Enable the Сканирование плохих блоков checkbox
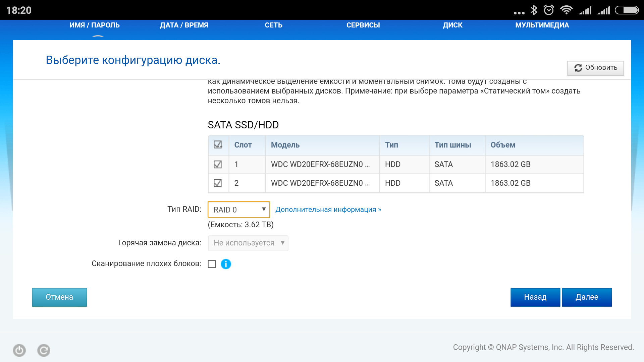 click(x=212, y=264)
